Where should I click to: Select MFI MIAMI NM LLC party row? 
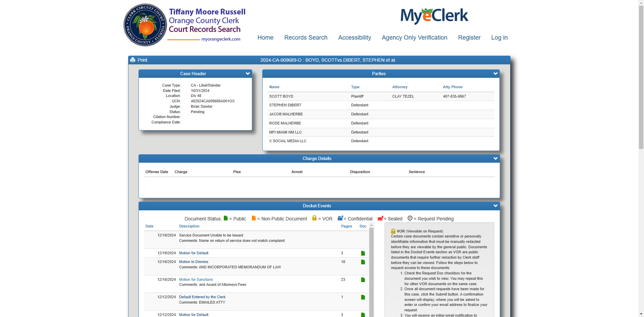point(381,132)
